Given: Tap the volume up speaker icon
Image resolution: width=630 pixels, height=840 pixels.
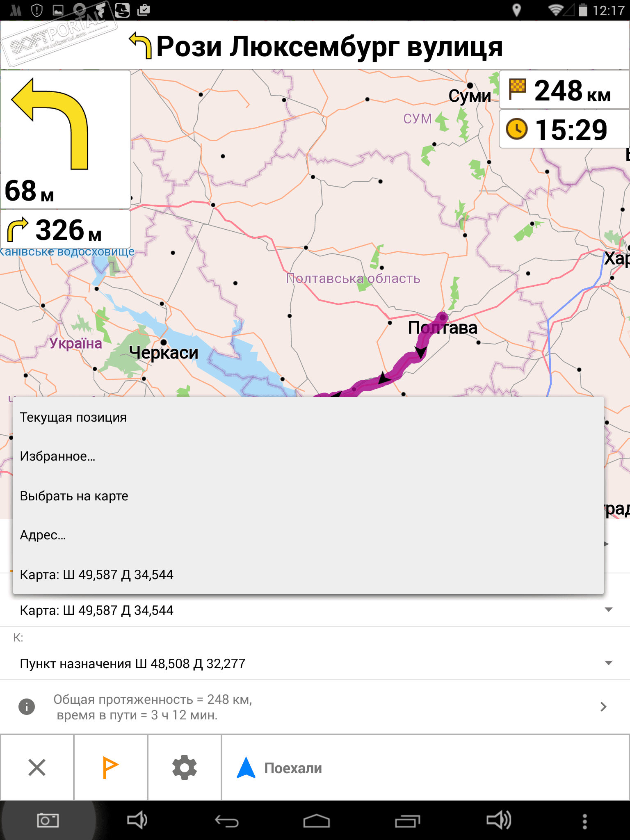Looking at the screenshot, I should tap(498, 820).
